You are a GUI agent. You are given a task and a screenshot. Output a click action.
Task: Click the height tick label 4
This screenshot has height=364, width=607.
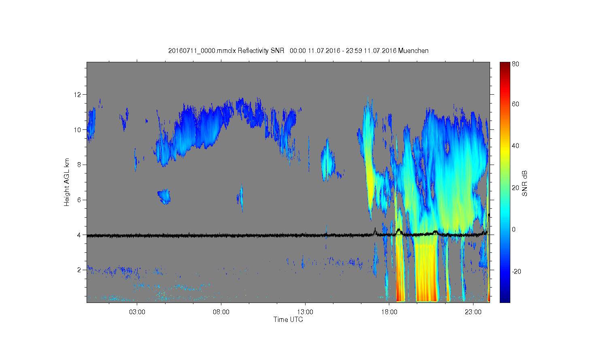[79, 235]
